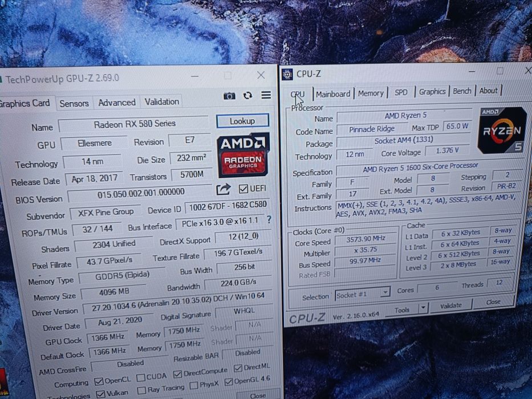The image size is (532, 399).
Task: Click the GPU-Z screenshot camera icon
Action: tap(229, 96)
